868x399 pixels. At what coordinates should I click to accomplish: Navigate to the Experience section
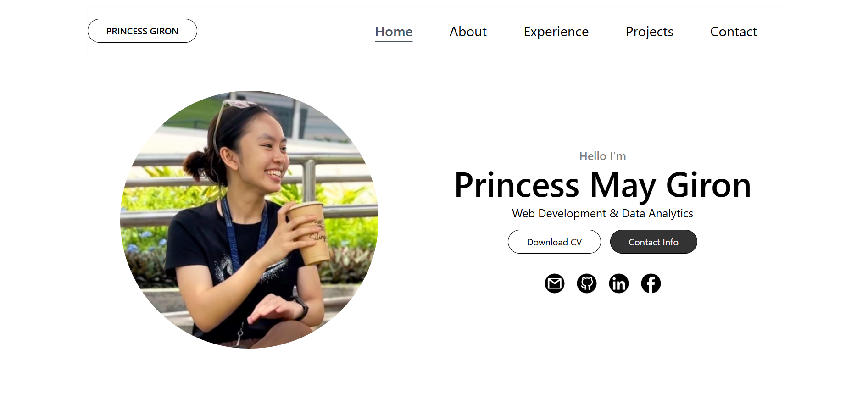pyautogui.click(x=556, y=32)
